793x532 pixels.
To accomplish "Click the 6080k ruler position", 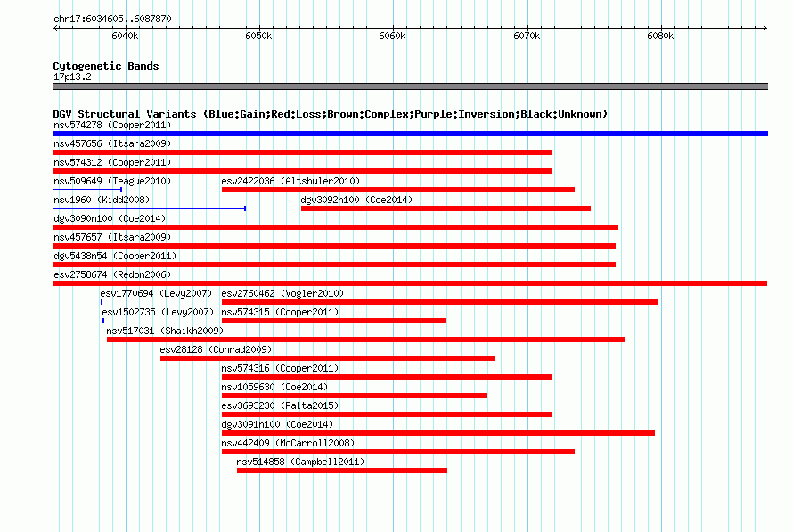I will click(x=660, y=36).
